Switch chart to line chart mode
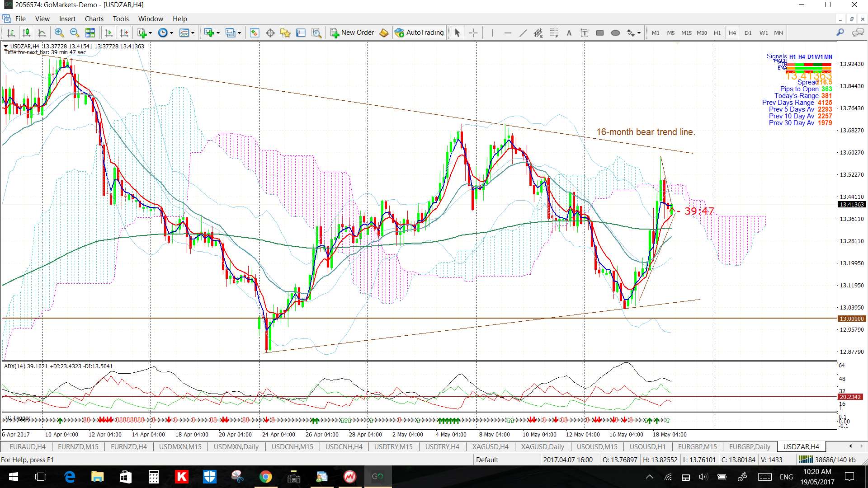The width and height of the screenshot is (868, 488). click(x=42, y=33)
